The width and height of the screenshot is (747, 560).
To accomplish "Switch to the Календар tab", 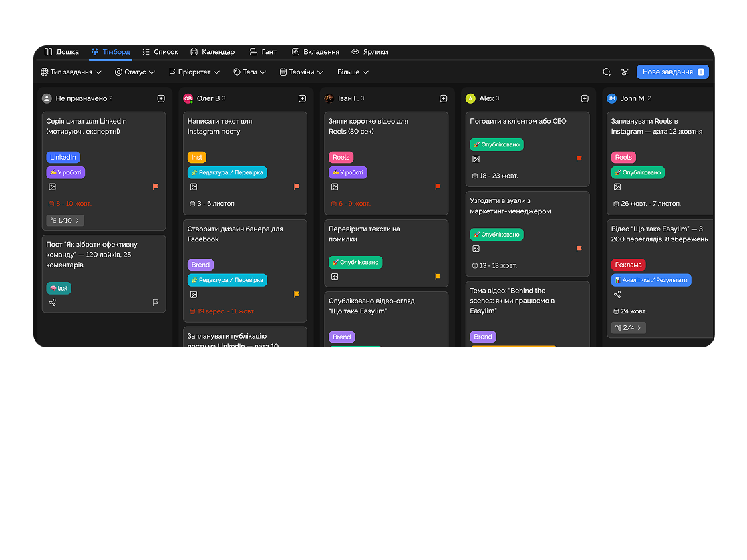I will (212, 52).
